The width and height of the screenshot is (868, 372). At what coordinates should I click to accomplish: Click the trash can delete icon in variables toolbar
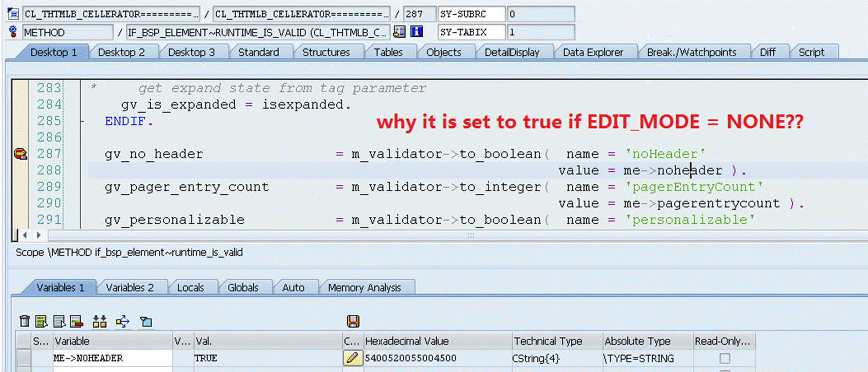pyautogui.click(x=25, y=321)
